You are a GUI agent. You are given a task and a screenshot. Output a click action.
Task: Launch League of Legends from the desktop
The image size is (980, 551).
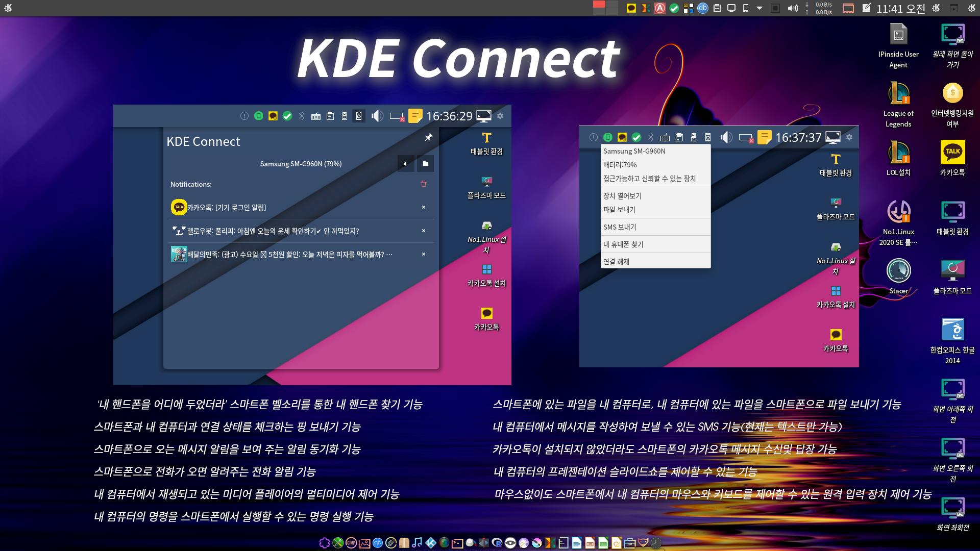pos(898,105)
